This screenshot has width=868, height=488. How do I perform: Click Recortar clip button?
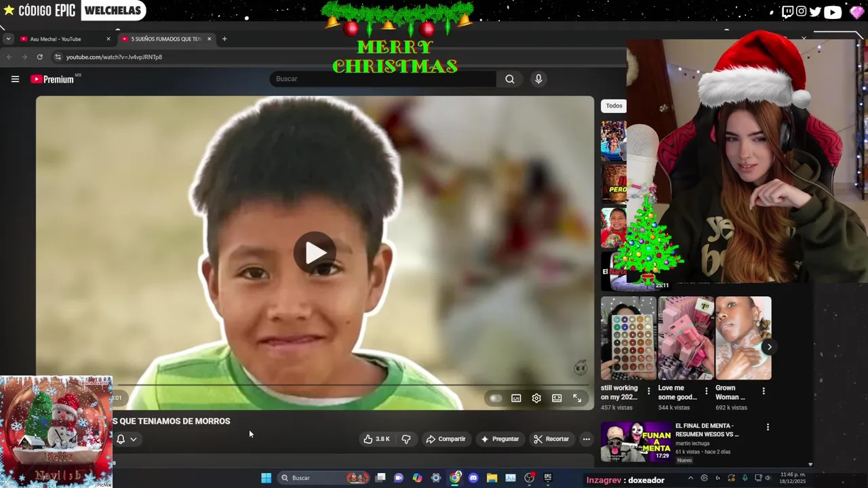click(x=551, y=439)
